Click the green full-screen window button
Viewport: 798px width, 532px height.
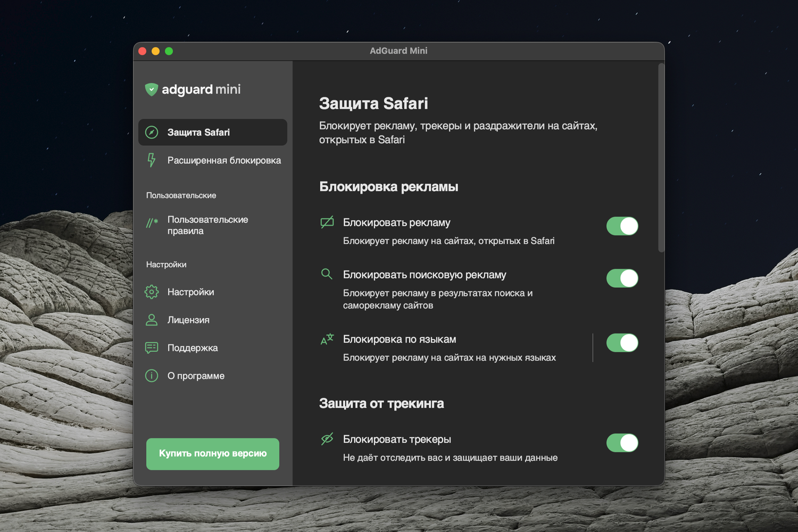[x=169, y=51]
